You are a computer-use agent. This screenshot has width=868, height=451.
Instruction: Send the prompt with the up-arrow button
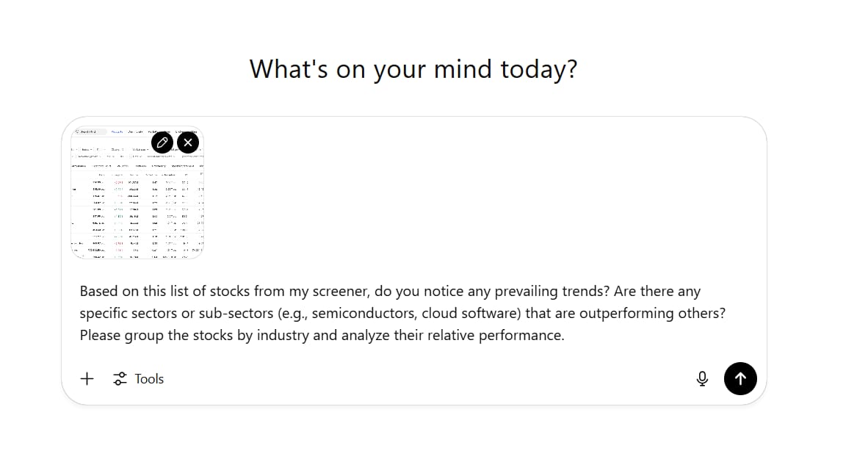pos(740,379)
